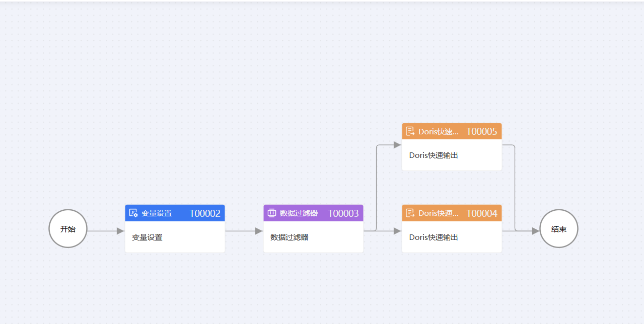Select the 数据过滤器 title in the purple header
This screenshot has height=324, width=644.
pyautogui.click(x=299, y=213)
